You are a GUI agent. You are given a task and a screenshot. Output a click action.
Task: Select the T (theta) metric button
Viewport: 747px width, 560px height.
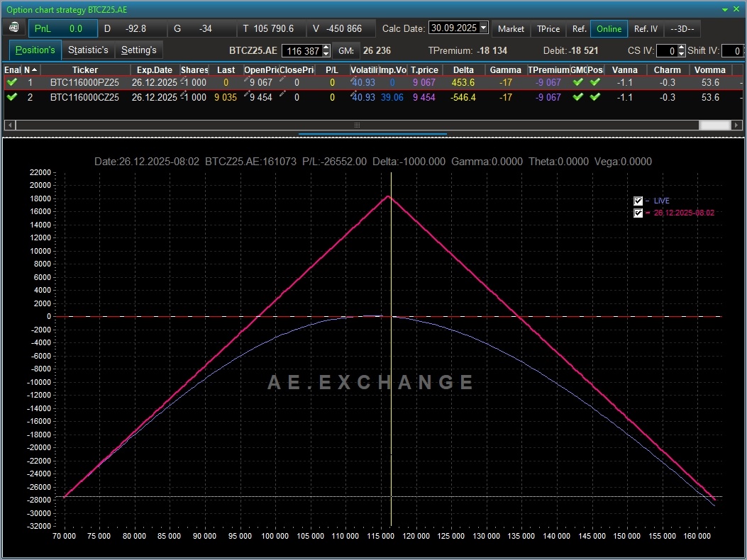coord(272,28)
